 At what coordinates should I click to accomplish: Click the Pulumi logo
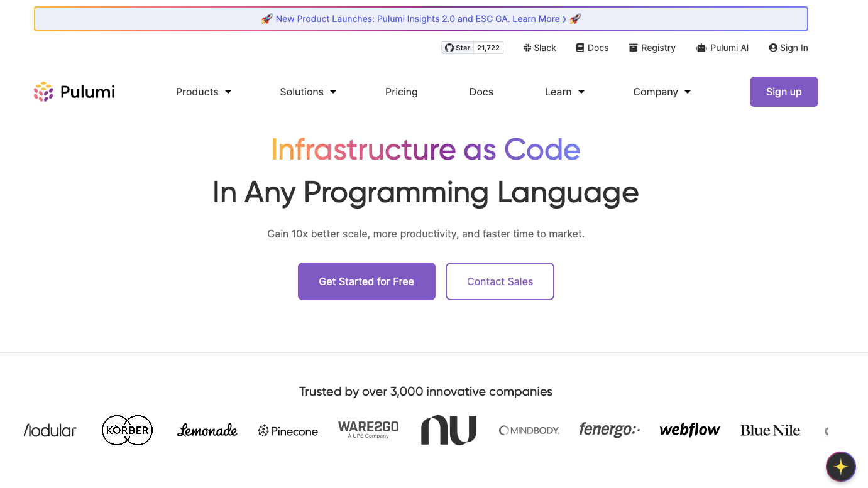[x=74, y=92]
